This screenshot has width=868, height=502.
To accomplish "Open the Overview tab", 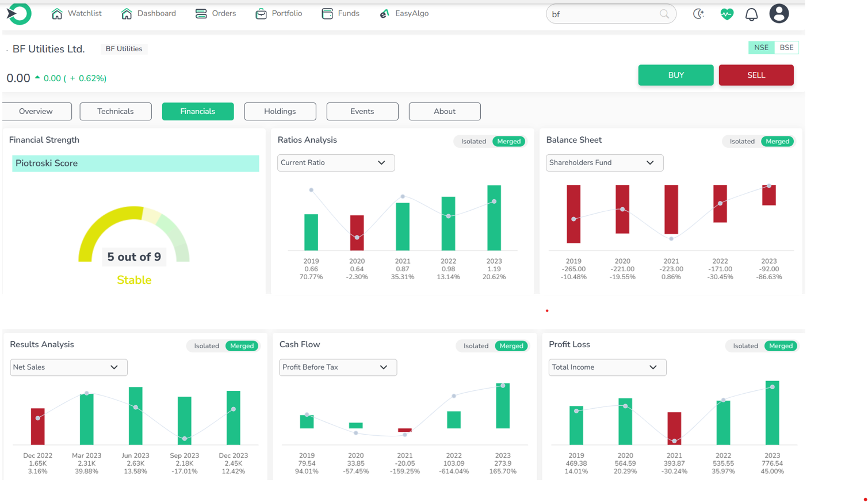I will coord(36,112).
